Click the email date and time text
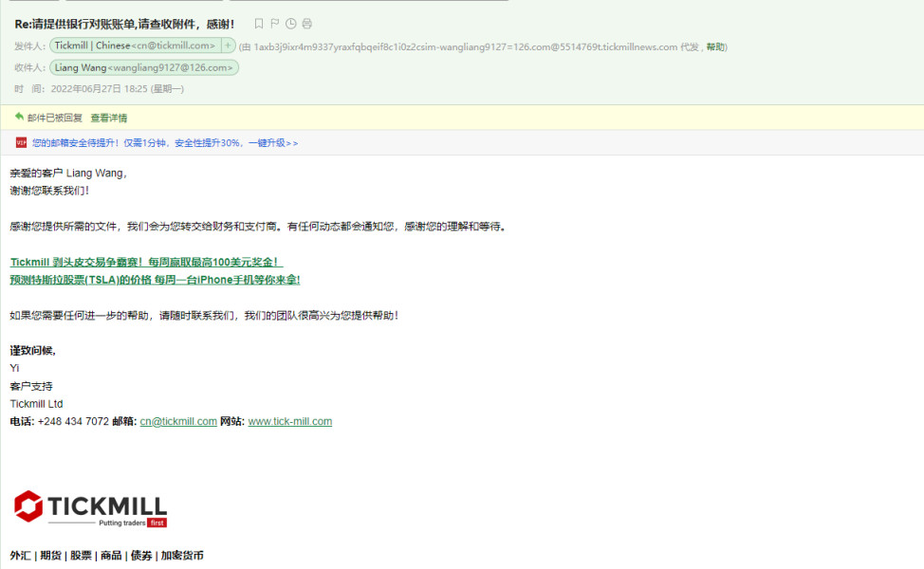924x569 pixels. 117,89
